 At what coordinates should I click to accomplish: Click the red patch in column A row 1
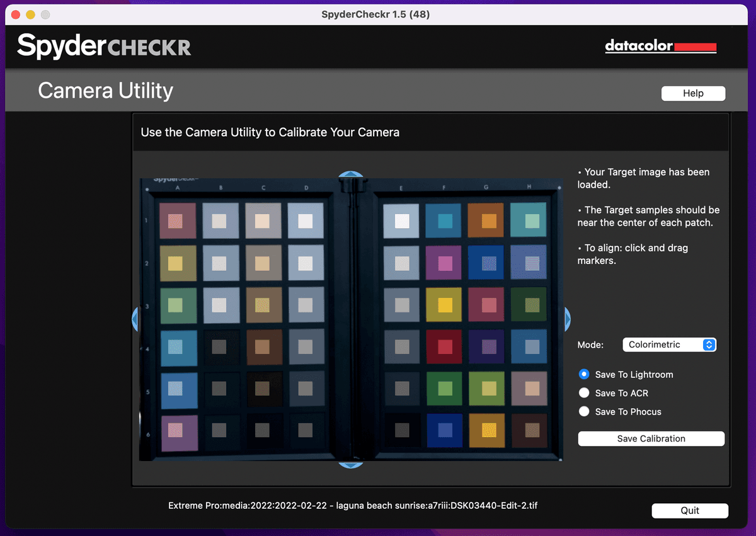coord(177,221)
